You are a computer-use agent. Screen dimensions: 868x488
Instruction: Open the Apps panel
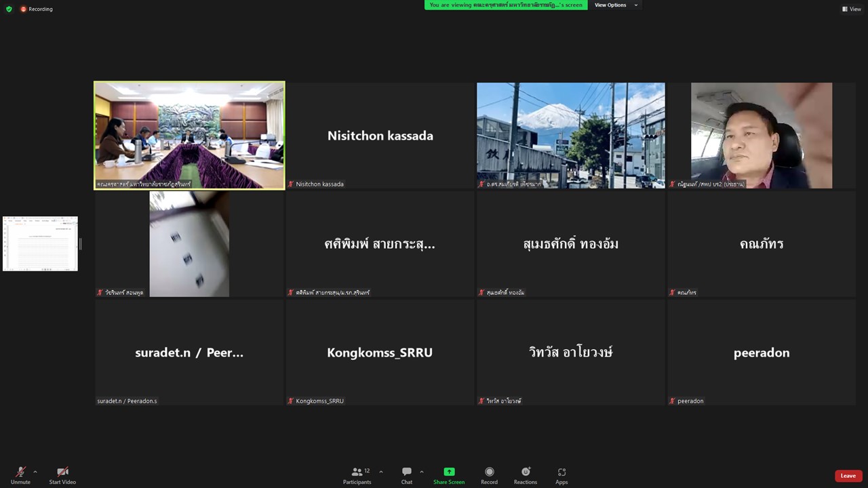coord(561,475)
